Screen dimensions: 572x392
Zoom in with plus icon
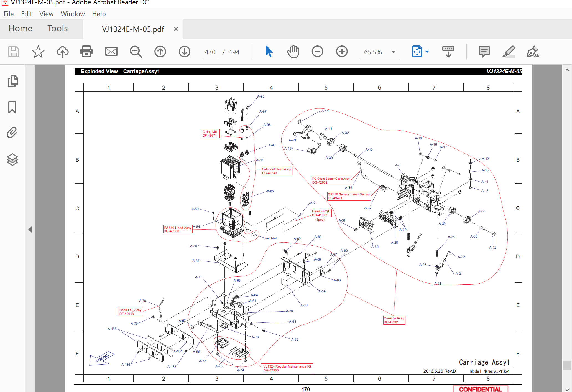[342, 52]
